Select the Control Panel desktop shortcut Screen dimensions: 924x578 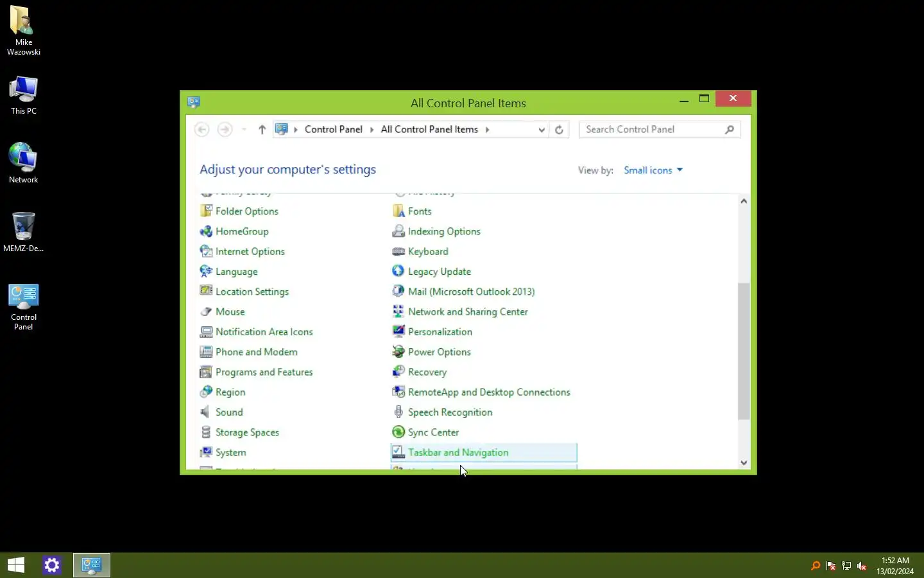(24, 307)
